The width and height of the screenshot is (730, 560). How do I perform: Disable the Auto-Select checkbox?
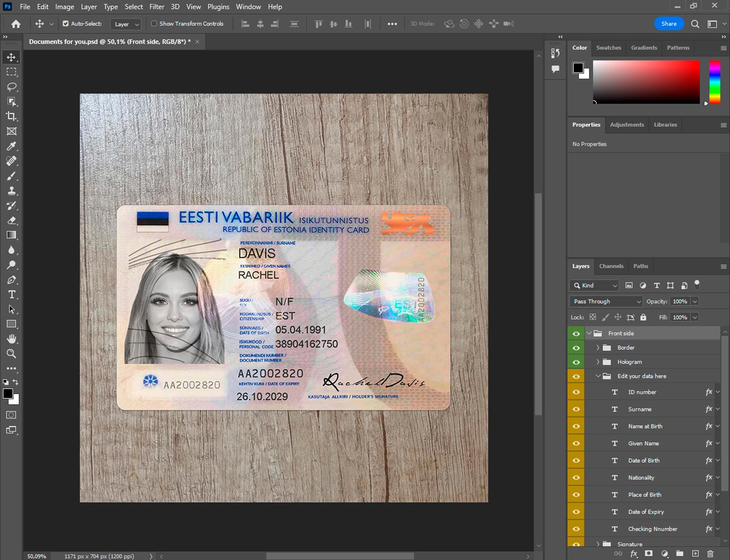pyautogui.click(x=66, y=23)
